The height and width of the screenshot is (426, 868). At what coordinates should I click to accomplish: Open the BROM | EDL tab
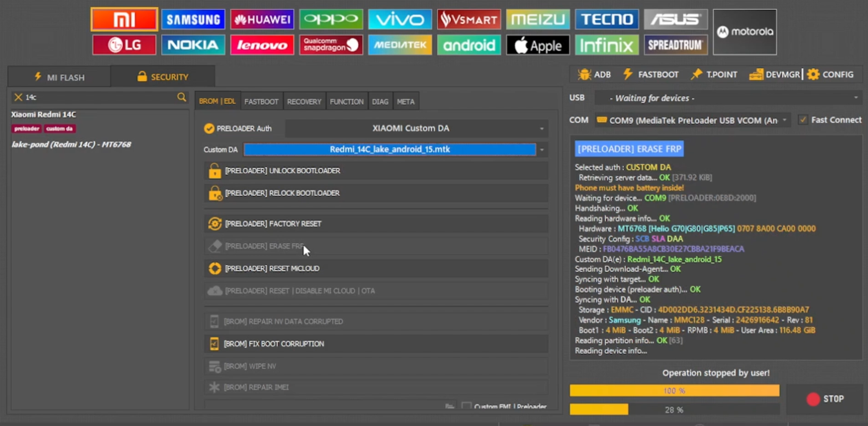[217, 101]
